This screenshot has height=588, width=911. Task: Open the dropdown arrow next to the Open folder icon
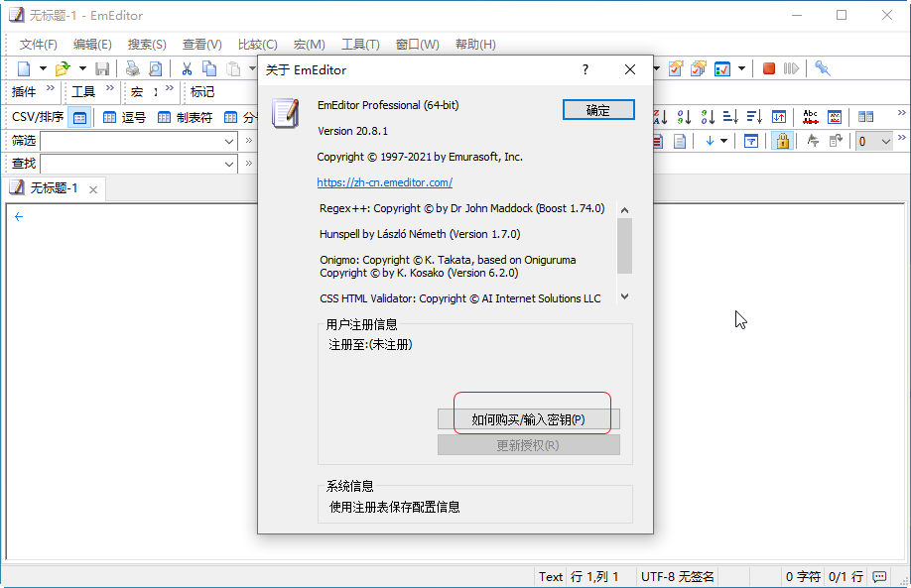pyautogui.click(x=82, y=68)
